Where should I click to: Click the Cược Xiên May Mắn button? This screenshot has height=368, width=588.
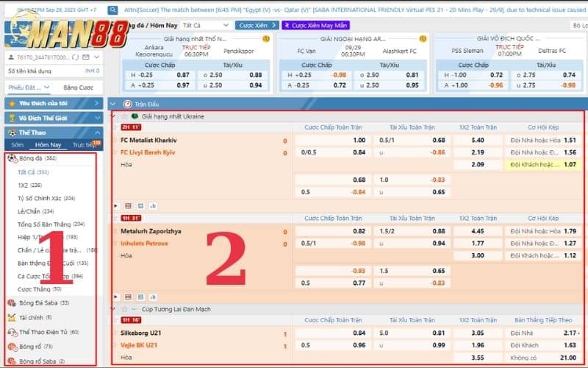pyautogui.click(x=316, y=25)
